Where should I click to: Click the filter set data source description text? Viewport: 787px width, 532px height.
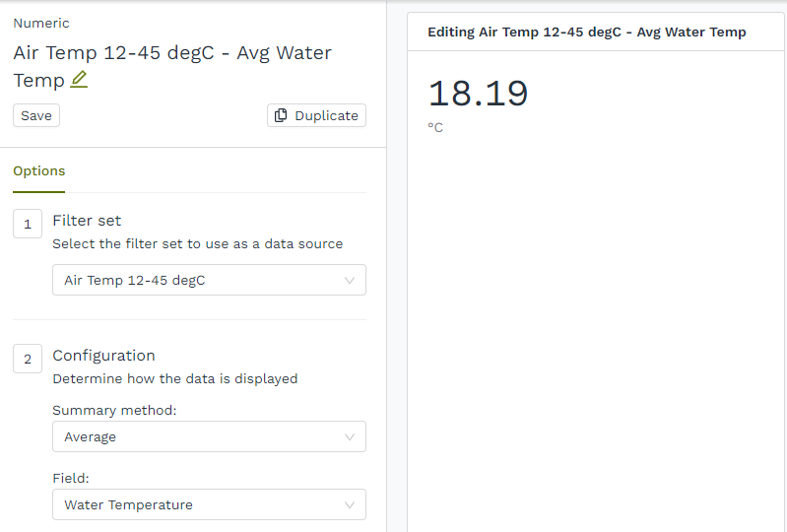coord(197,243)
